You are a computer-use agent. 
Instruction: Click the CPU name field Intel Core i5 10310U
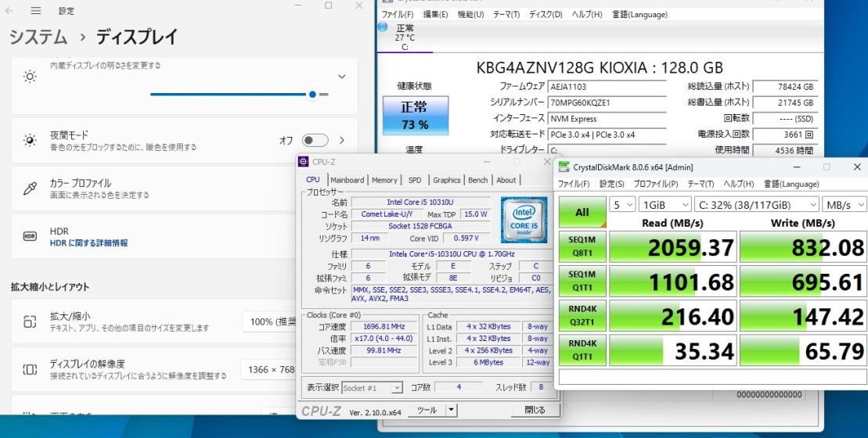tap(420, 202)
